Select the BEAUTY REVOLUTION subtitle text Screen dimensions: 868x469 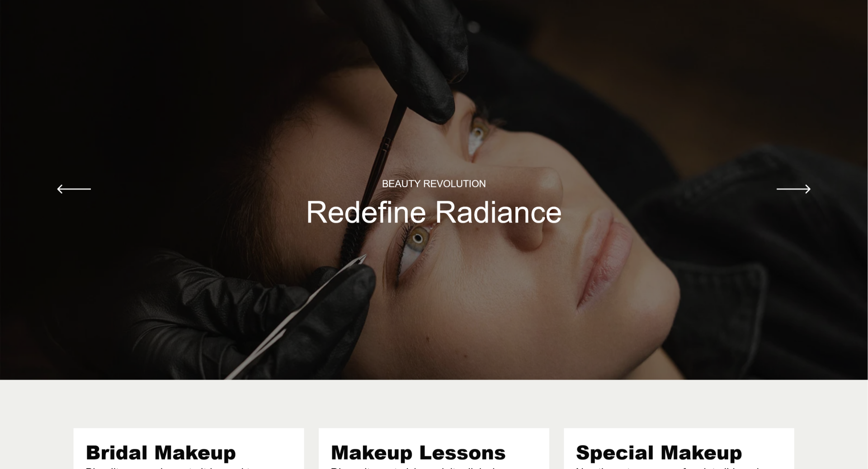click(434, 184)
